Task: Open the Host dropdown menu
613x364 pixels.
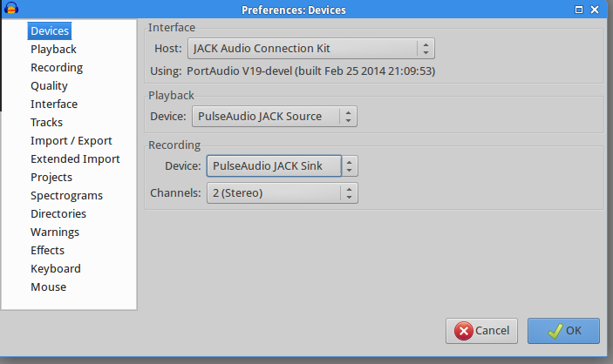Action: pyautogui.click(x=311, y=49)
